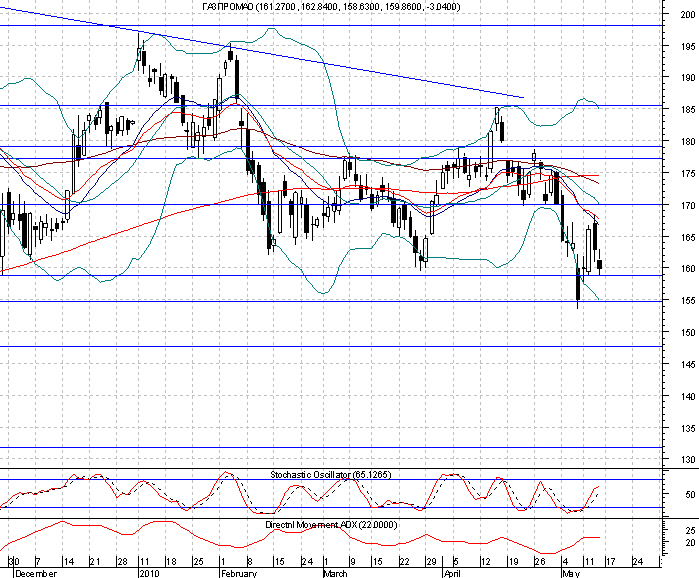Select the April month label
This screenshot has height=578, width=699.
(452, 573)
